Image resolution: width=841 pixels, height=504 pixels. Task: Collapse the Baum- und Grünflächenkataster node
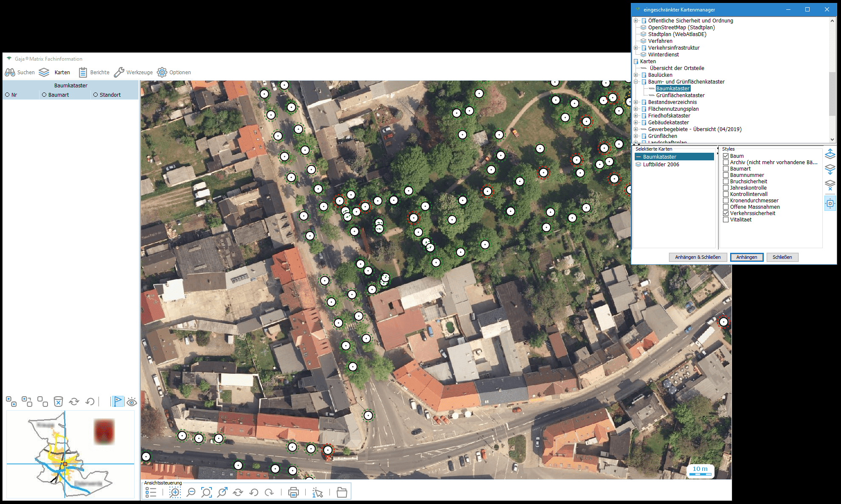pos(636,82)
